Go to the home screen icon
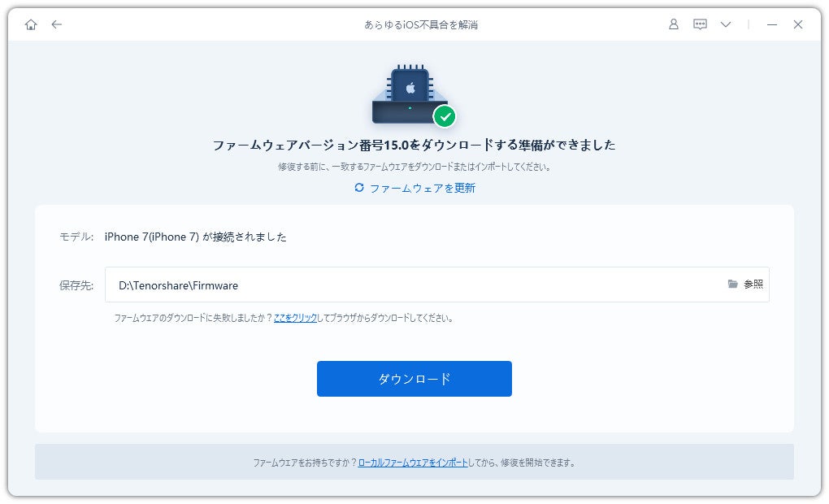829x504 pixels. pos(31,24)
